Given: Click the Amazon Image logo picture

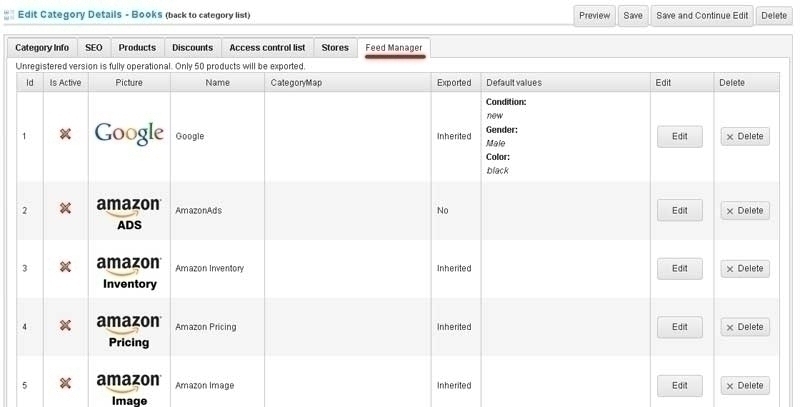Looking at the screenshot, I should pos(129,389).
